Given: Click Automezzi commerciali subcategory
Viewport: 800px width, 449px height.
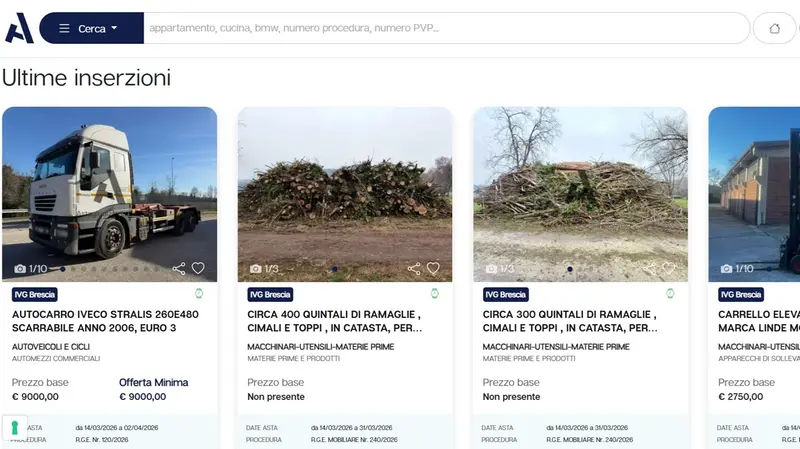Looking at the screenshot, I should point(56,359).
